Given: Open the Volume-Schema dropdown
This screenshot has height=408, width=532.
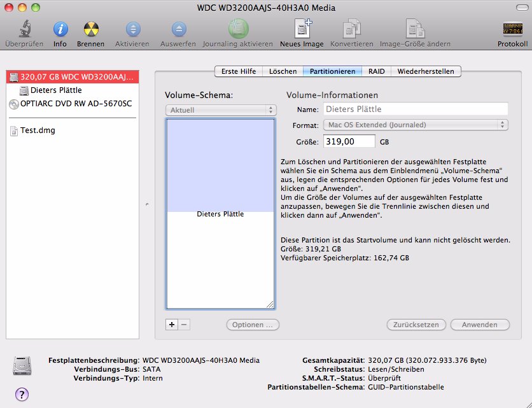Looking at the screenshot, I should [220, 110].
